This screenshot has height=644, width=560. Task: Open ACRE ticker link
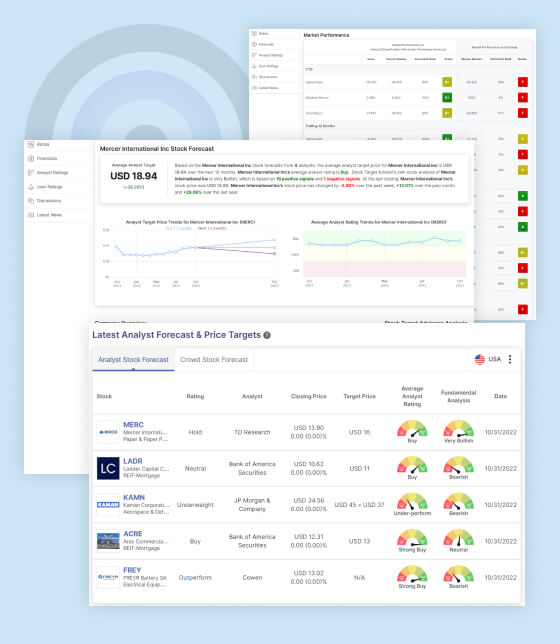[x=133, y=534]
